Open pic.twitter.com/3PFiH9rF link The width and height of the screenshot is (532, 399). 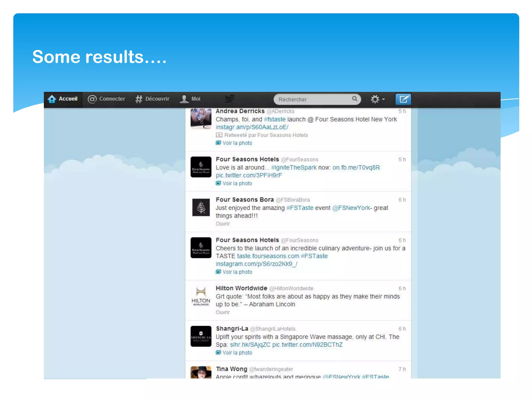click(x=249, y=175)
